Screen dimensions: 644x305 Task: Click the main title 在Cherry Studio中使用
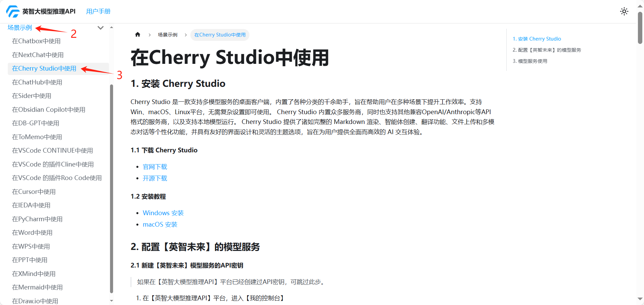pos(230,57)
